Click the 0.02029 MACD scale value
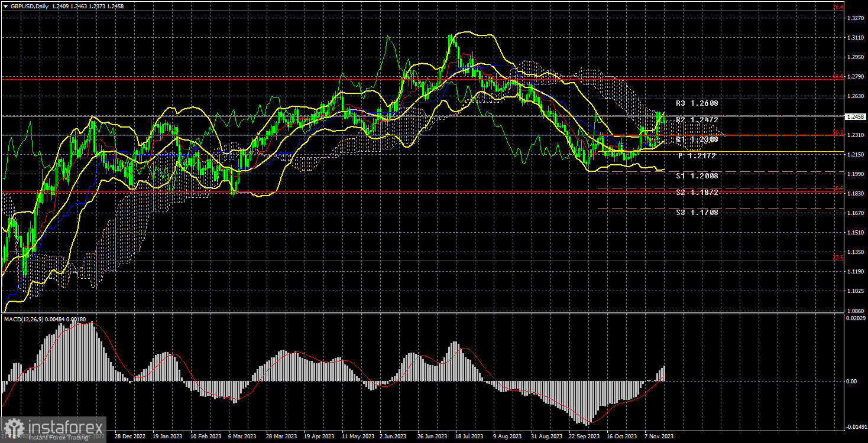This screenshot has height=443, width=868. click(x=856, y=318)
